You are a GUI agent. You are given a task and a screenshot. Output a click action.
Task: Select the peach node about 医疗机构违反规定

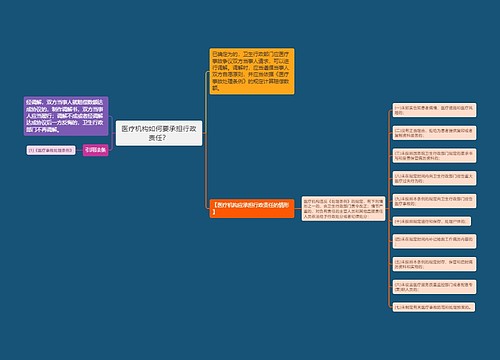pos(343,209)
